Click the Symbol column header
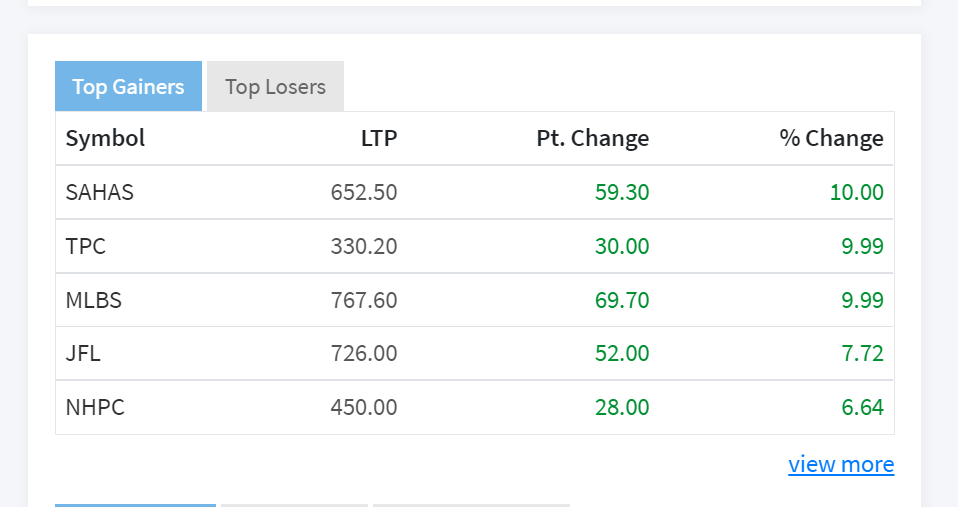The image size is (958, 507). [105, 138]
